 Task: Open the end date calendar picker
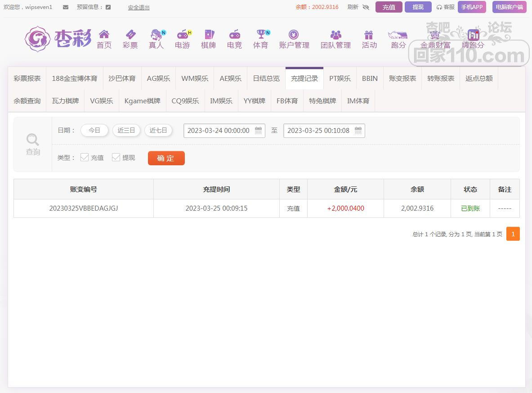358,131
